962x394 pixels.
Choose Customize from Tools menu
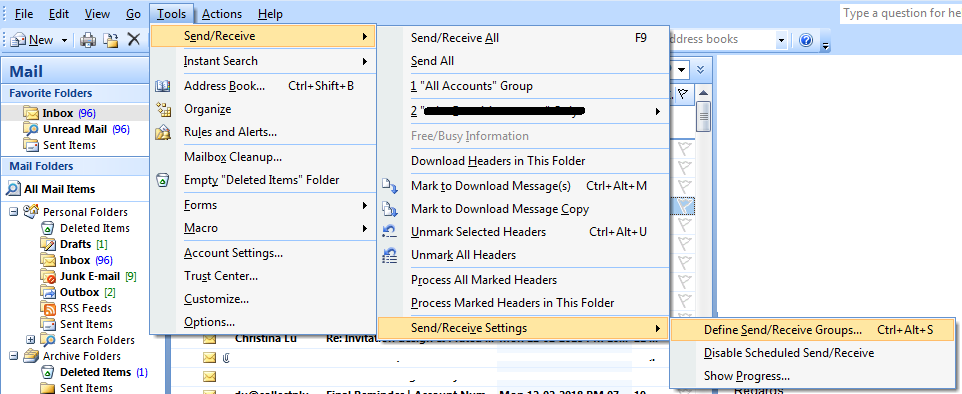263,299
